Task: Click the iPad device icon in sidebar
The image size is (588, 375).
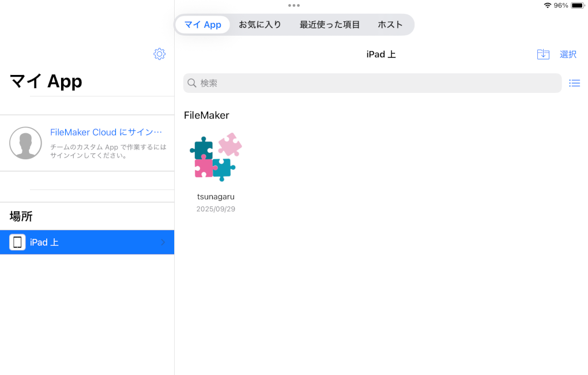Action: pos(17,242)
